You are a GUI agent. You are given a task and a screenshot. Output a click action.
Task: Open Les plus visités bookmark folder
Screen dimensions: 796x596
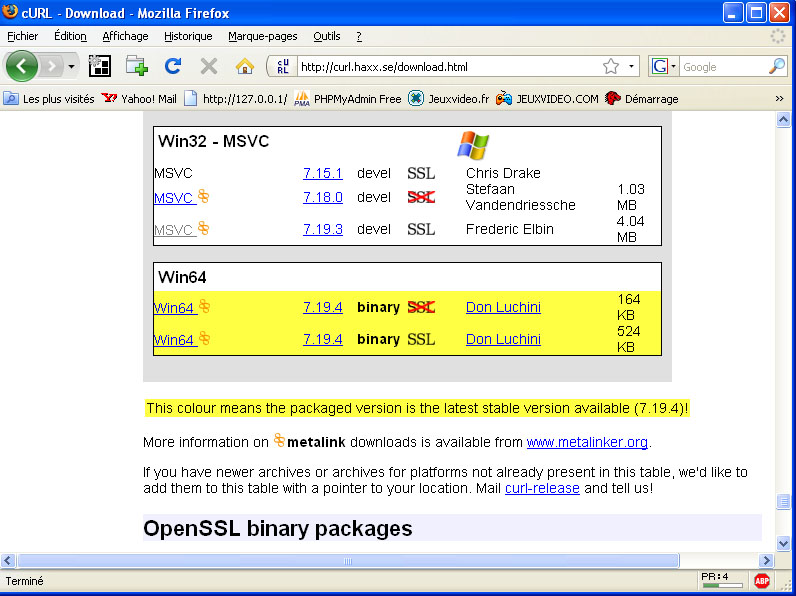[x=49, y=98]
